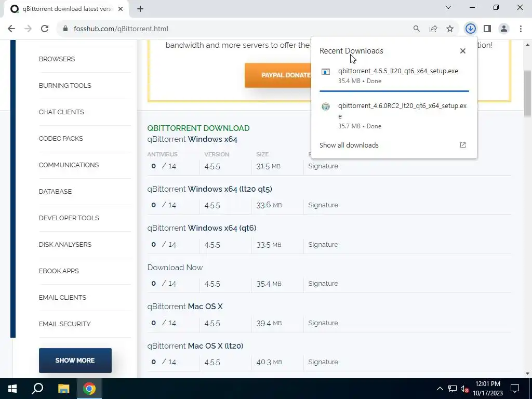
Task: Open the CHAT CLIENTS category
Action: pos(61,112)
